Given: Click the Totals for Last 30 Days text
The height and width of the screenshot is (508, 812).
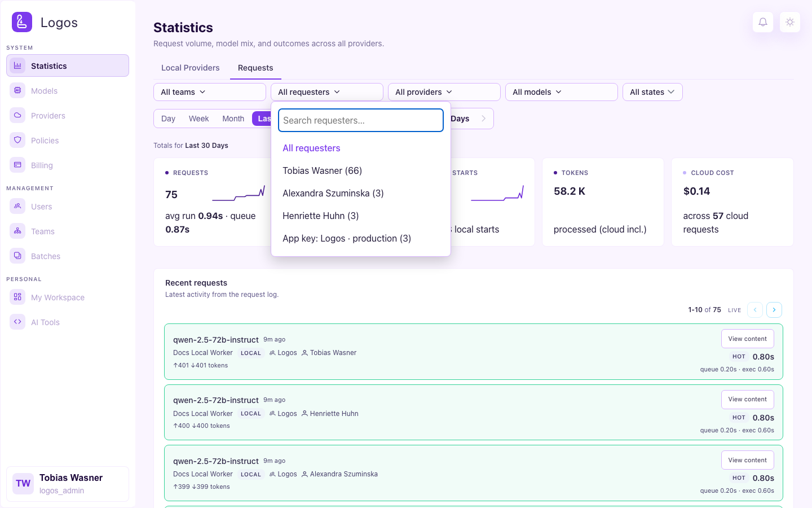Looking at the screenshot, I should pos(191,146).
